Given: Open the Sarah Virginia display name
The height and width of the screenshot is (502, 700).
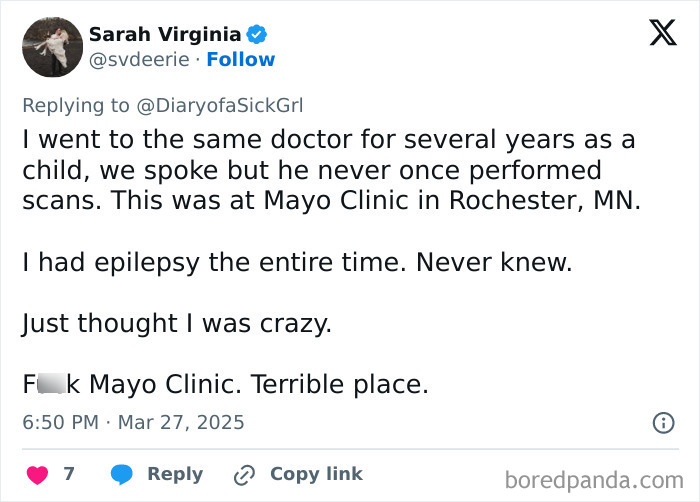Looking at the screenshot, I should coord(164,34).
